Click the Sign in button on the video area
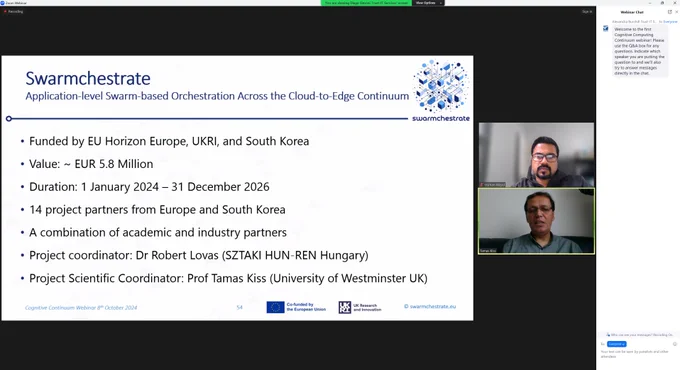Viewport: 680px width, 370px height. 587,12
